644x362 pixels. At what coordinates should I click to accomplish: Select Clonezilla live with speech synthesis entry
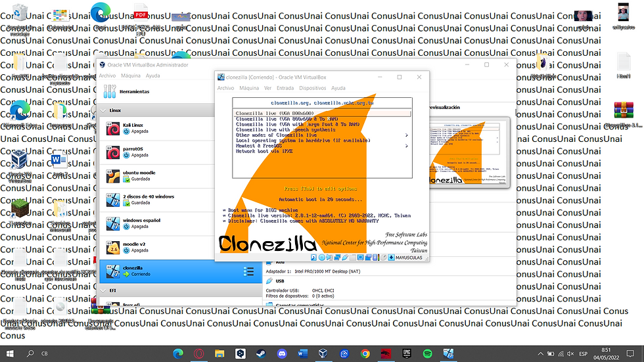click(x=285, y=129)
